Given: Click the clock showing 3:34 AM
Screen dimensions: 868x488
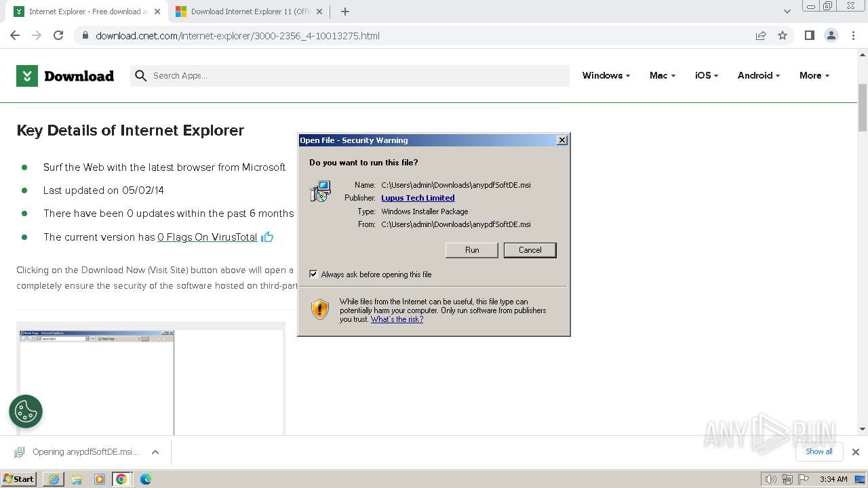Looking at the screenshot, I should point(833,479).
